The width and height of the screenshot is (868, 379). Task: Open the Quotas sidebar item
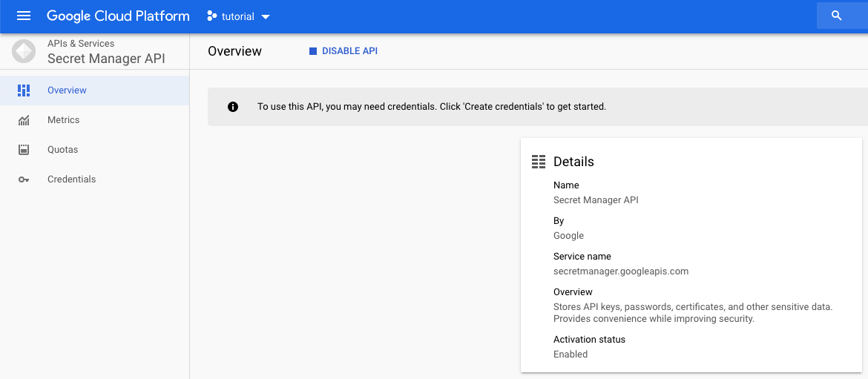click(95, 150)
